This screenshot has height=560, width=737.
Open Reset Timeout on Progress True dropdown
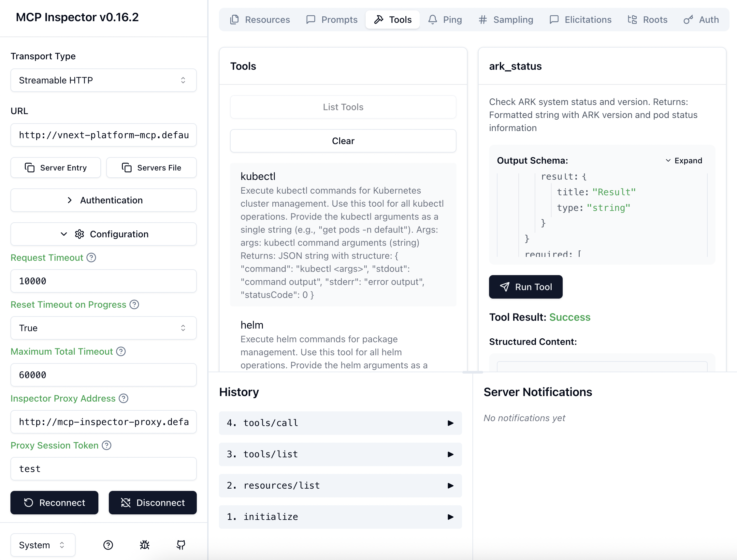tap(103, 328)
